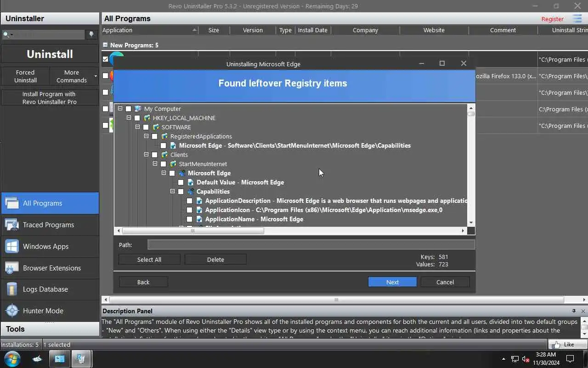The height and width of the screenshot is (368, 588).
Task: Click the Next button
Action: point(392,282)
